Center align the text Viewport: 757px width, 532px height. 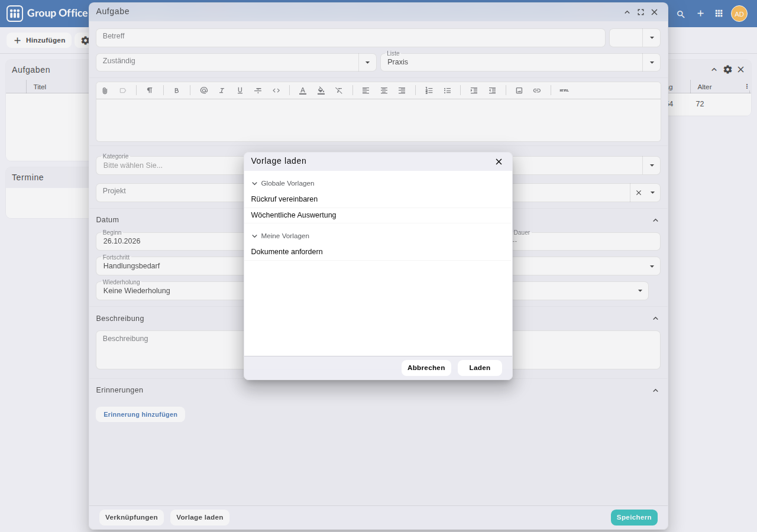[x=384, y=90]
